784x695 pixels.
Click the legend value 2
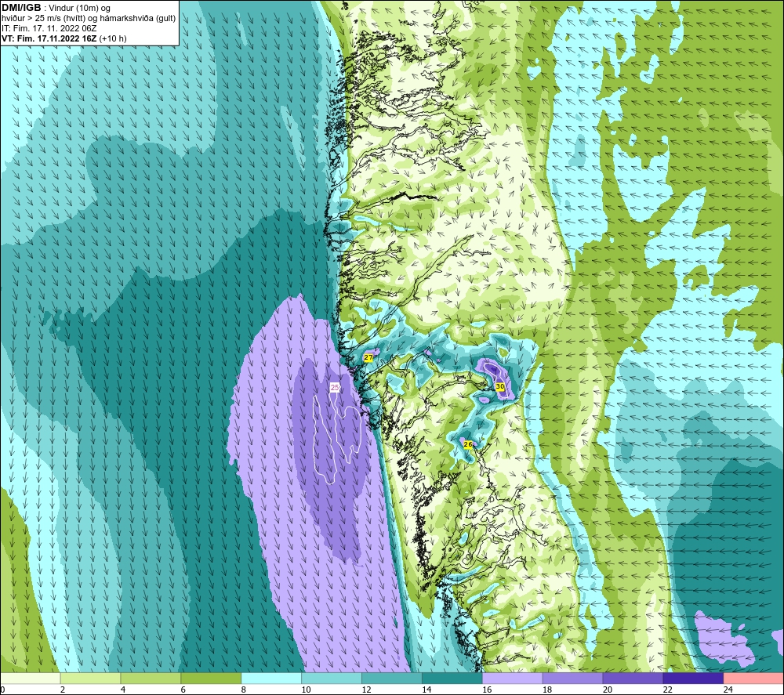63,690
